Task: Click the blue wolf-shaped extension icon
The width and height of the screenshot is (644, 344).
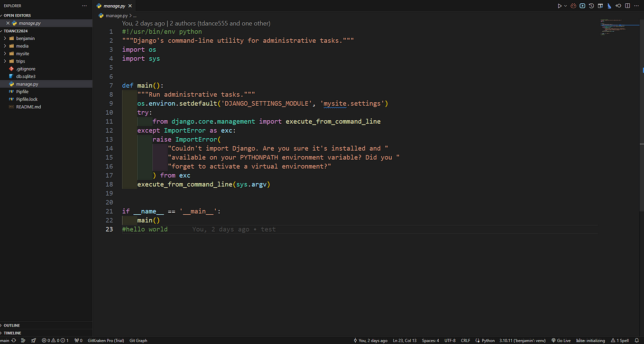Action: click(609, 6)
